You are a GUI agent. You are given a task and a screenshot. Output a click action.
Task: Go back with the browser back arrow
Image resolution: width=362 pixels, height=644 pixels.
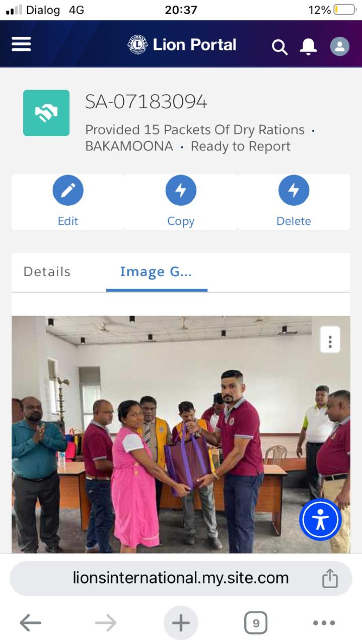click(30, 622)
